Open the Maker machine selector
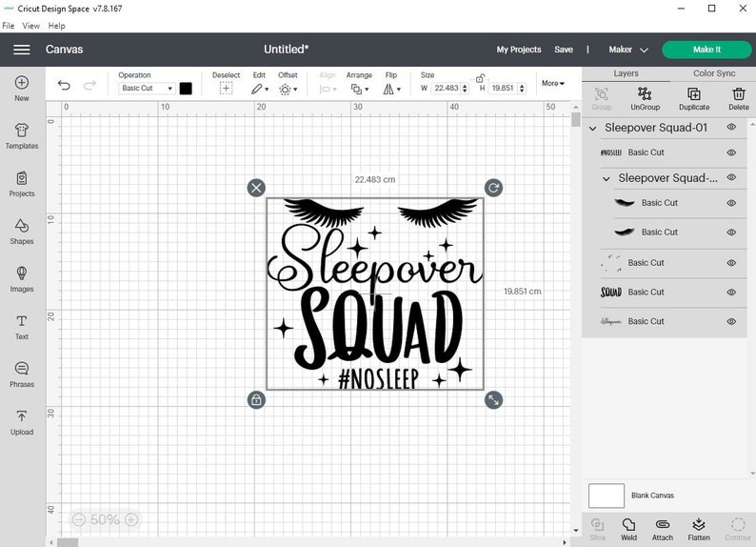 [x=628, y=50]
